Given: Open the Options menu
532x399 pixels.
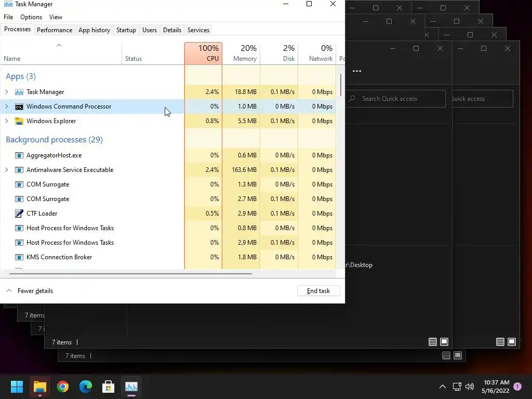Looking at the screenshot, I should point(31,17).
